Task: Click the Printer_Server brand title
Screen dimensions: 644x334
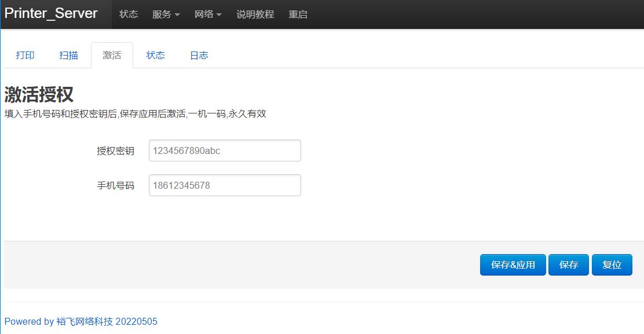Action: pos(51,14)
